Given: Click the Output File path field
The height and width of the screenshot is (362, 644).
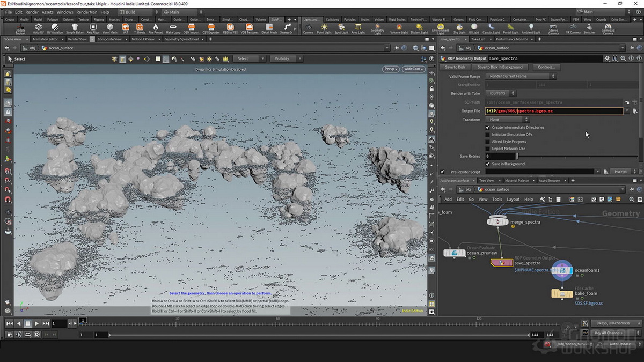Looking at the screenshot, I should 553,111.
